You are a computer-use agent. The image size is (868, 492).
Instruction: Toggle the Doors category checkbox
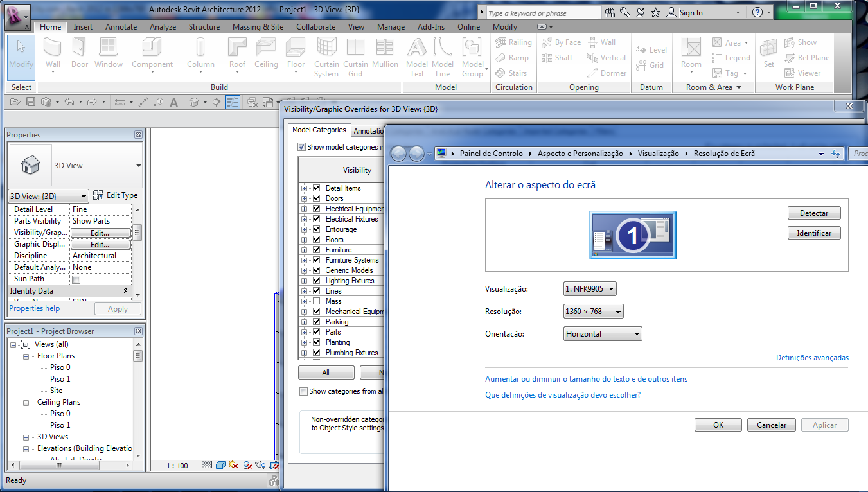[x=316, y=198]
